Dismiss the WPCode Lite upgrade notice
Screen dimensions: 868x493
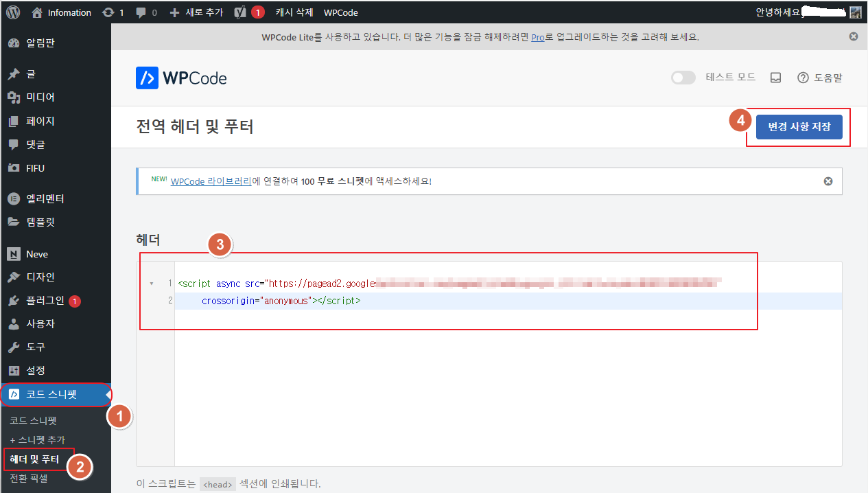854,36
